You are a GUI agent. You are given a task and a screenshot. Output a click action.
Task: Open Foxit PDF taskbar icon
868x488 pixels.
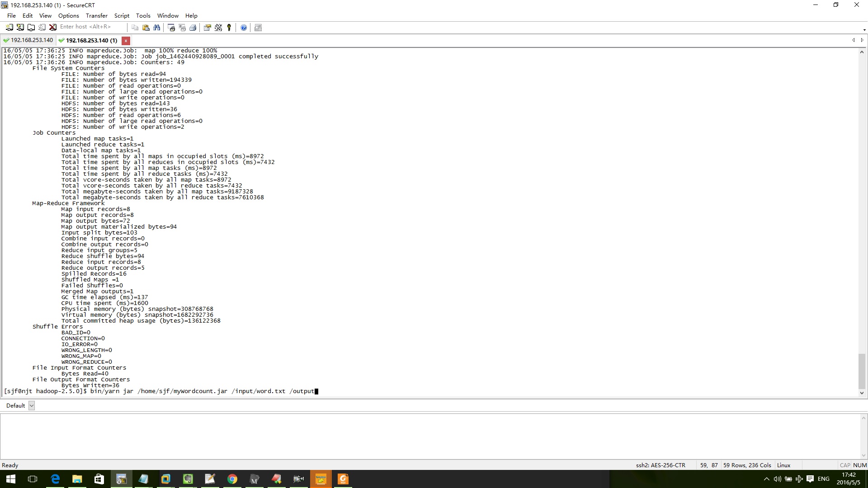point(343,479)
